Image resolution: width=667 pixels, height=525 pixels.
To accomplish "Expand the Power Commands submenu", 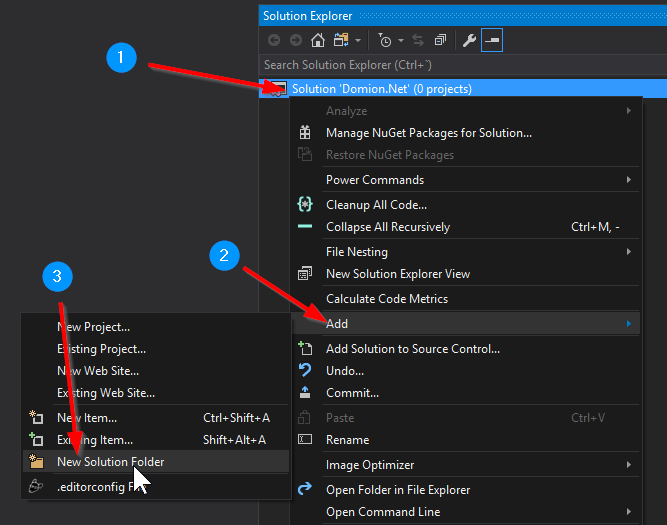I will click(466, 180).
